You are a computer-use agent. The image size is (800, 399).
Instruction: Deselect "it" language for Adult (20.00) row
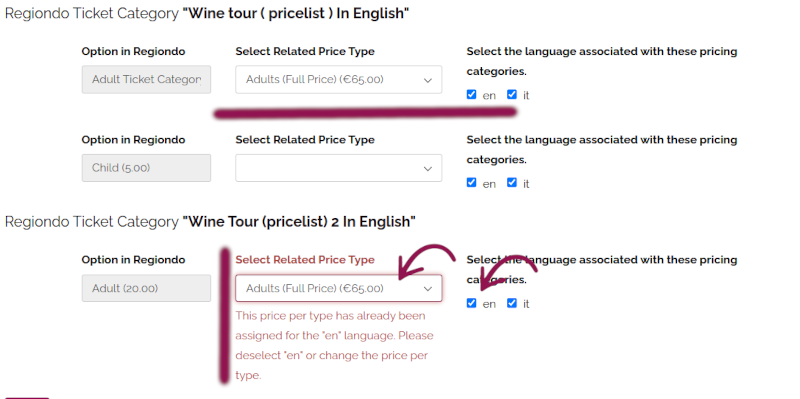(x=512, y=303)
